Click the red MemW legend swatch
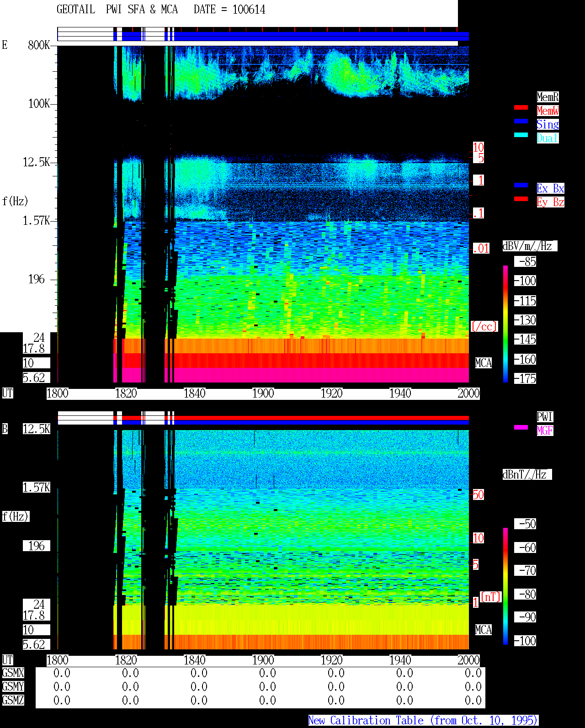The image size is (585, 728). tap(521, 107)
